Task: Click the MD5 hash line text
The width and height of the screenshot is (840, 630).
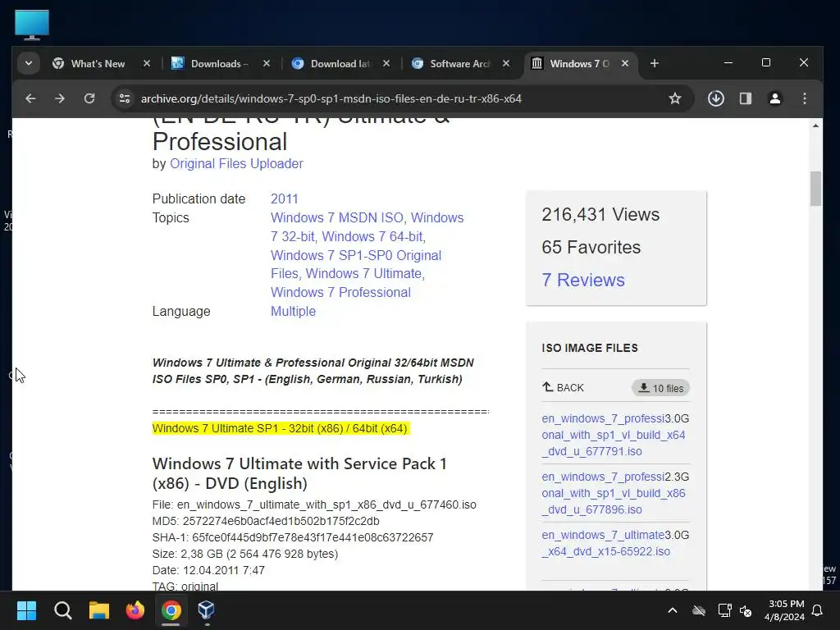Action: coord(266,521)
